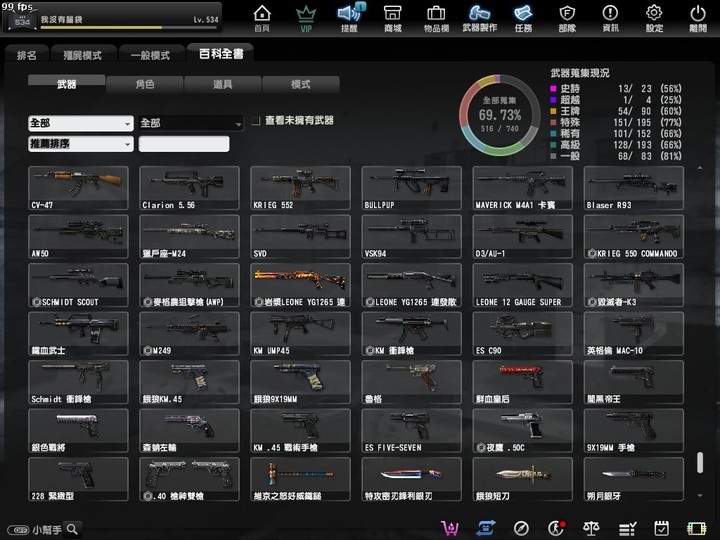
Task: Open the 物品欄 inventory briefcase icon
Action: pos(436,17)
